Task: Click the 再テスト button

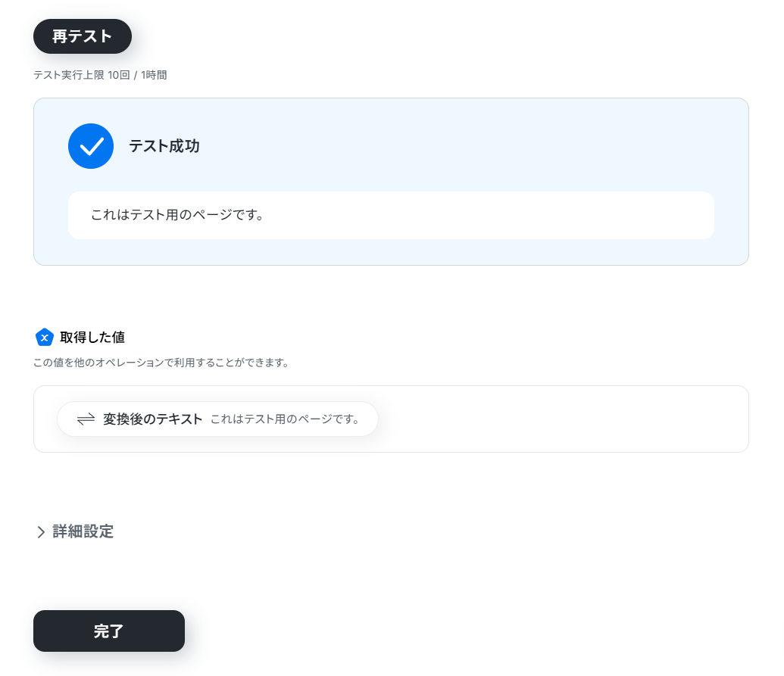Action: [x=83, y=36]
